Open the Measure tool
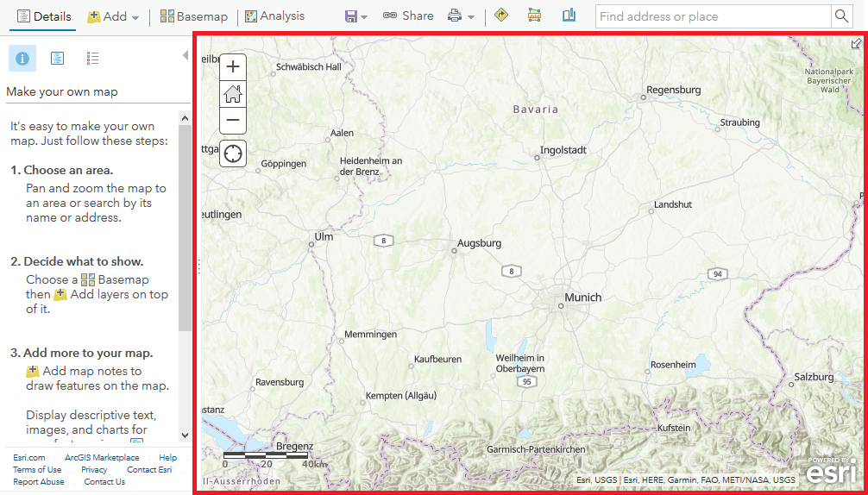 point(534,16)
